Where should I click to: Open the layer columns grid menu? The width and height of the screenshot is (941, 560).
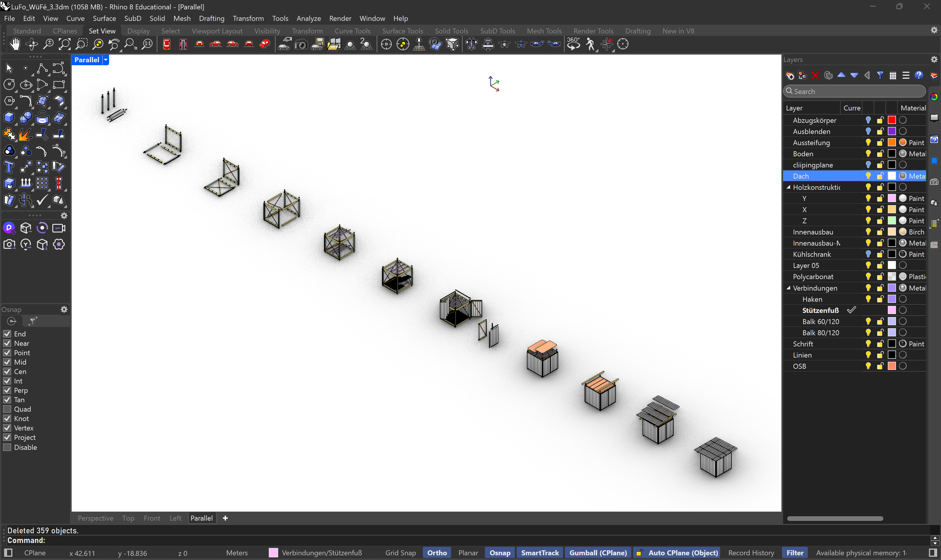pos(893,76)
